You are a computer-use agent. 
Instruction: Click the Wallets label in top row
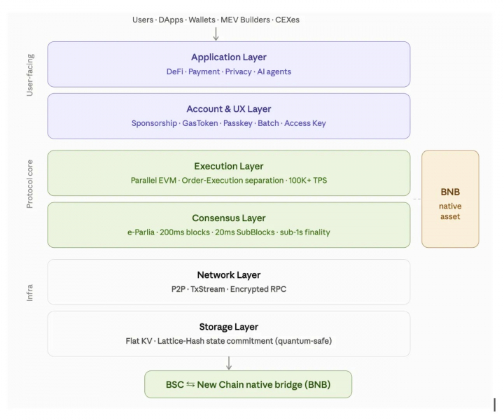coord(202,20)
